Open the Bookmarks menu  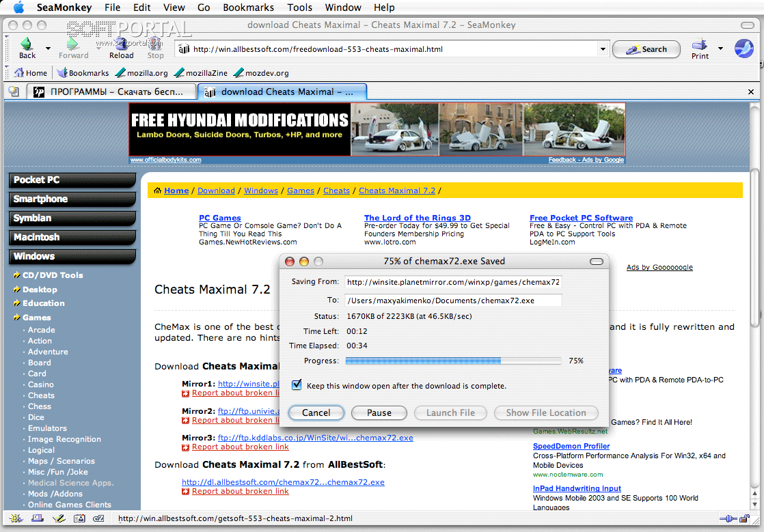pyautogui.click(x=249, y=8)
